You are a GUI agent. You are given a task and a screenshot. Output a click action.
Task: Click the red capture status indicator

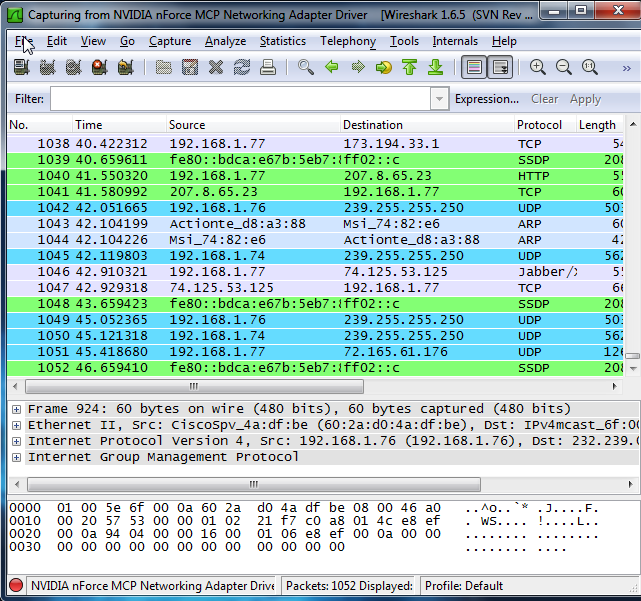[16, 585]
